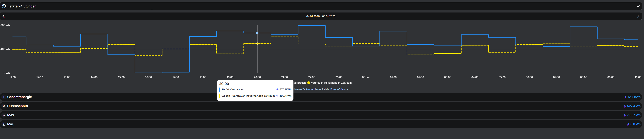Click the Lokale Zeitzone Europe/Vienna link
This screenshot has width=644, height=139.
click(321, 89)
